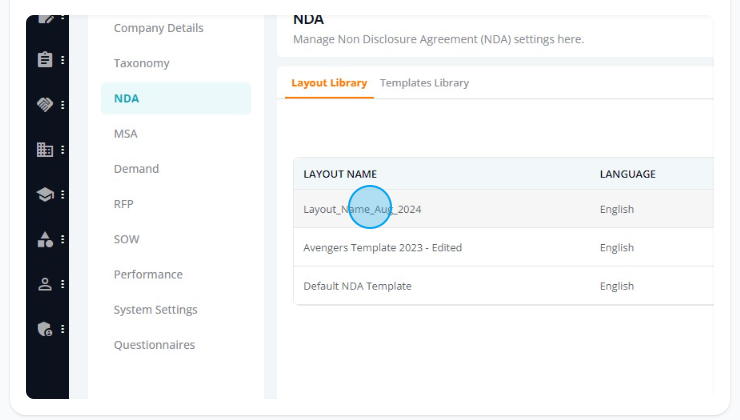This screenshot has height=420, width=740.
Task: Open the Default NDA Template layout
Action: pos(504,286)
